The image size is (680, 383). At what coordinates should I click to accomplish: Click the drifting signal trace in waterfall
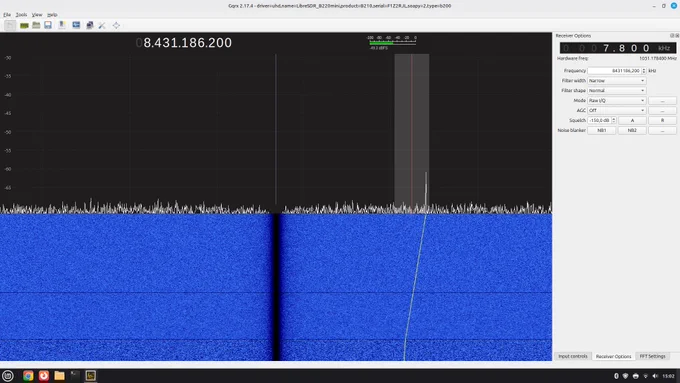(415, 287)
